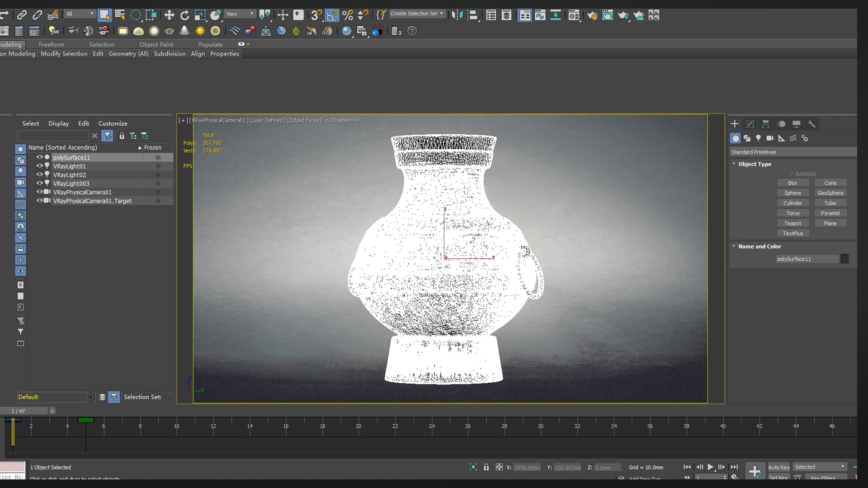
Task: Toggle frozen state for polySurface11
Action: click(158, 158)
